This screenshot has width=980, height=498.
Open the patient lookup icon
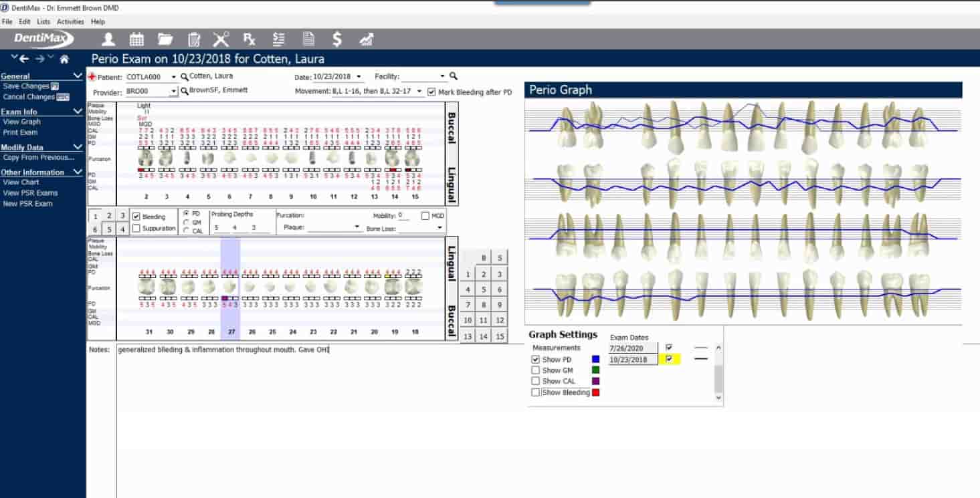108,39
